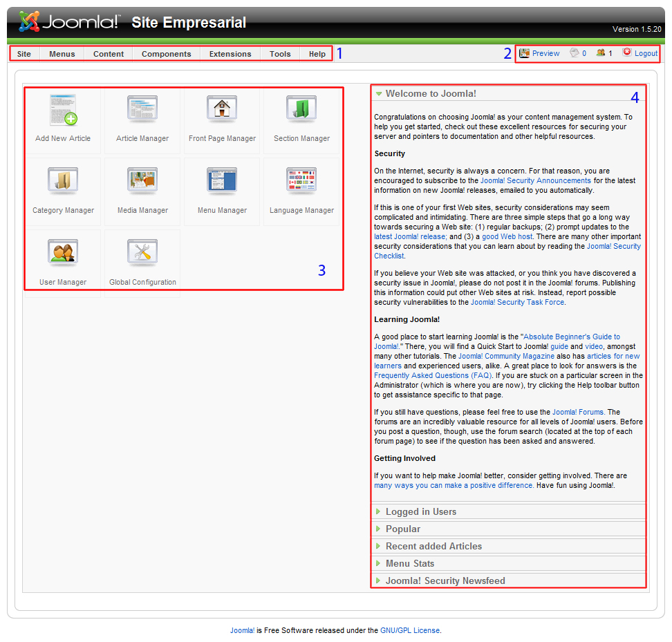Click the Site Empresarial title text
Viewport: 672px width, 642px height.
click(189, 22)
